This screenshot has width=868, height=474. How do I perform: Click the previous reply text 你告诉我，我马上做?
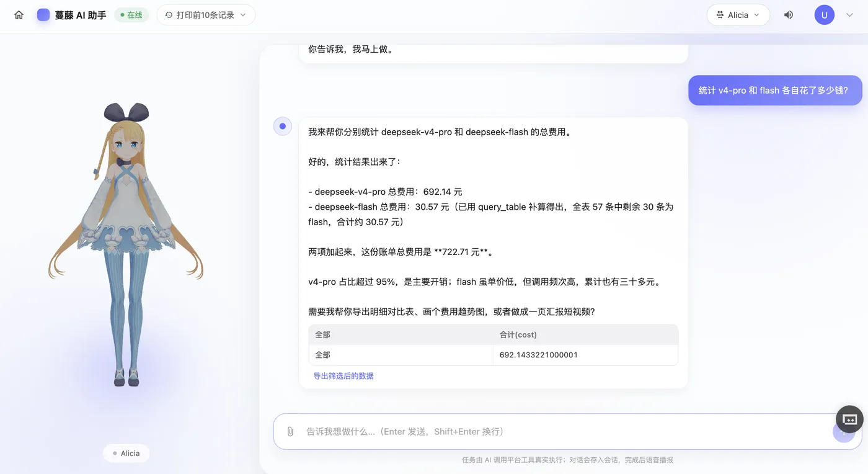pyautogui.click(x=350, y=49)
